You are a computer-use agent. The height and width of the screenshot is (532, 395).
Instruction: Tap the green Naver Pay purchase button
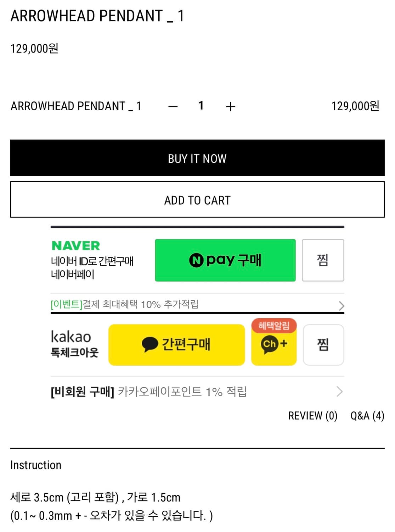[x=225, y=260]
